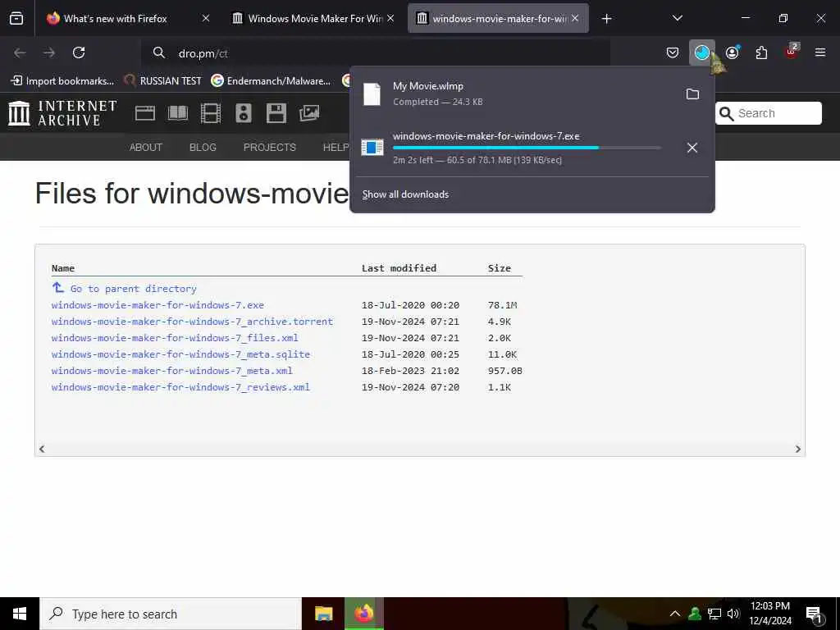Open the Software floppy disk icon
This screenshot has height=630, width=840.
[x=276, y=113]
